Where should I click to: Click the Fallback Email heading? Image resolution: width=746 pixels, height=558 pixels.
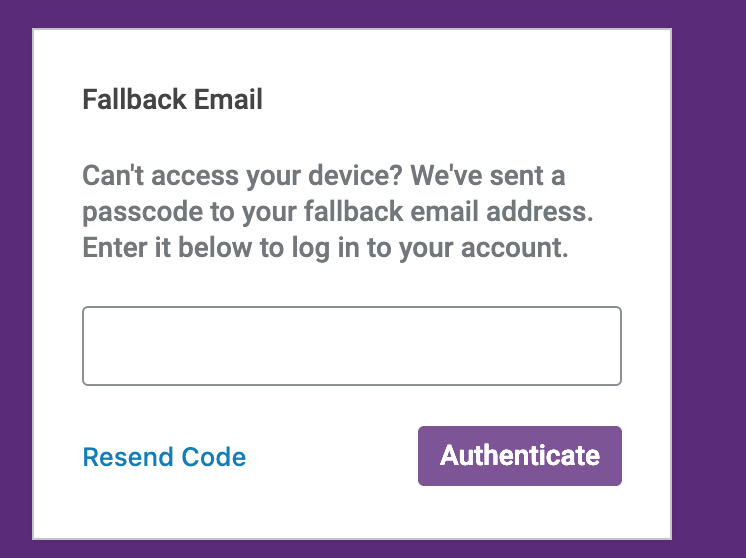coord(172,100)
